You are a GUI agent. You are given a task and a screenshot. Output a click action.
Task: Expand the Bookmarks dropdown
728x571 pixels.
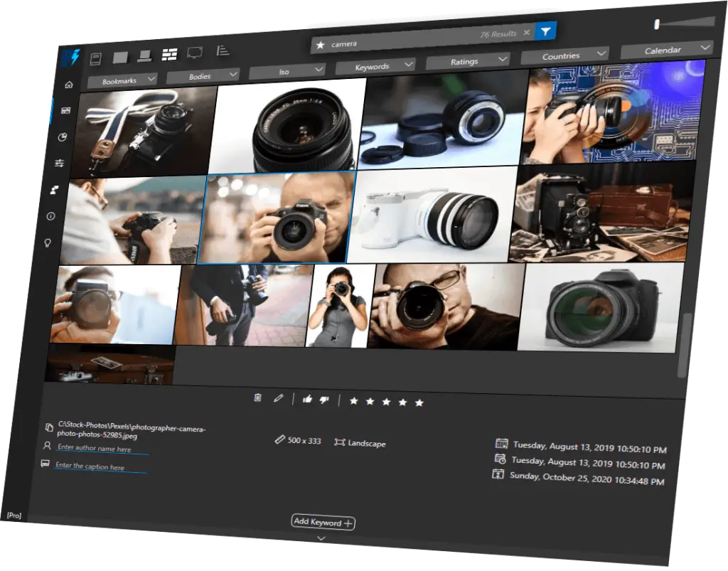click(122, 81)
